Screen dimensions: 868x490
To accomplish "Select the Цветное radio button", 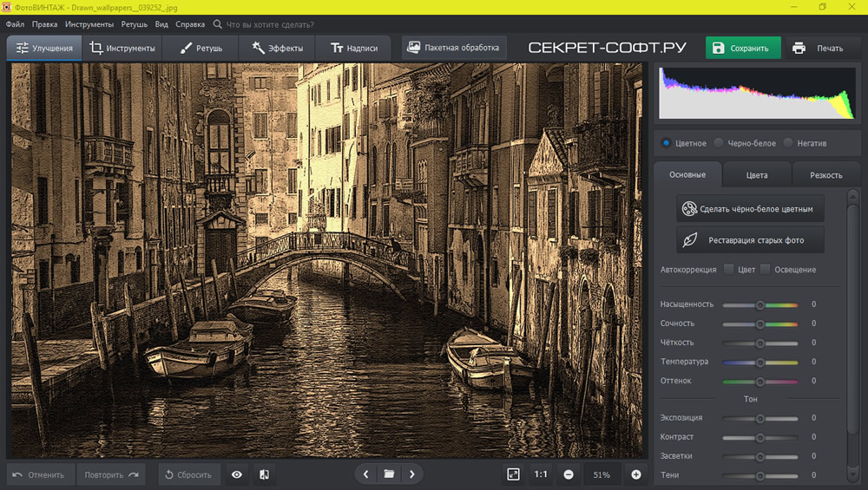I will point(666,143).
